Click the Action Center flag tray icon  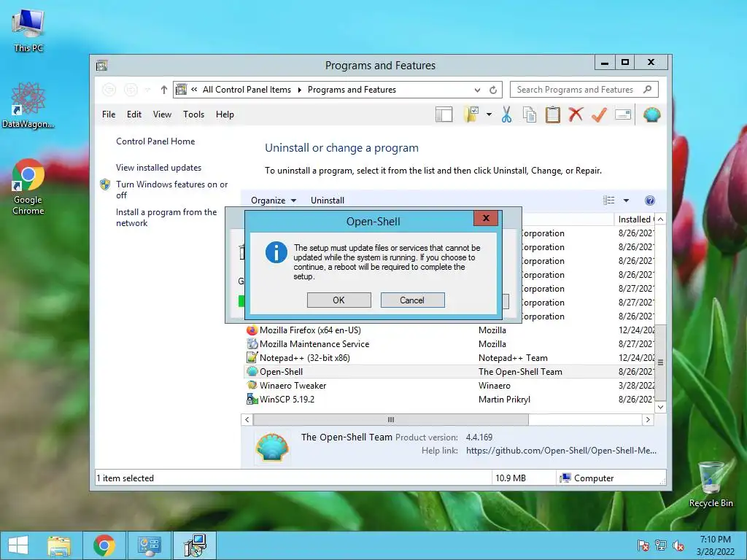point(643,545)
